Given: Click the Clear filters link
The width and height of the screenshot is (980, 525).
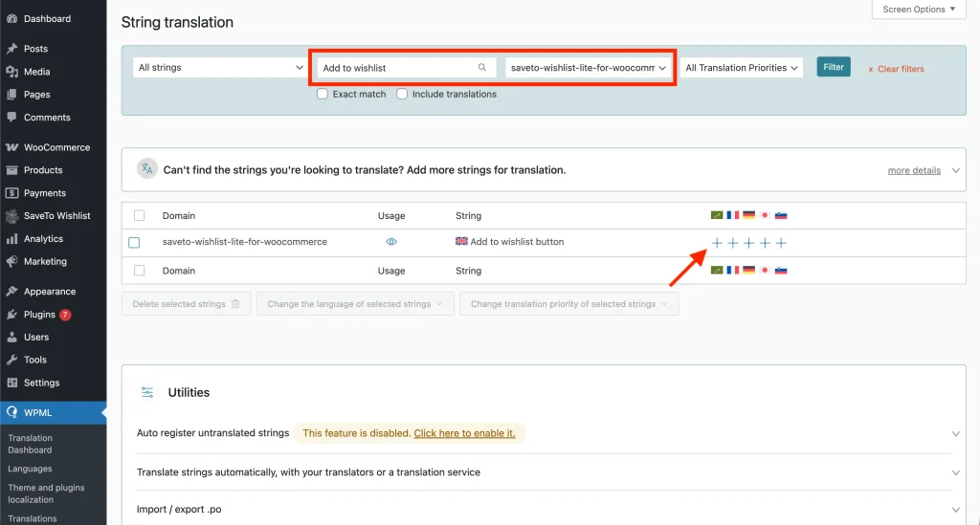Looking at the screenshot, I should tap(896, 69).
